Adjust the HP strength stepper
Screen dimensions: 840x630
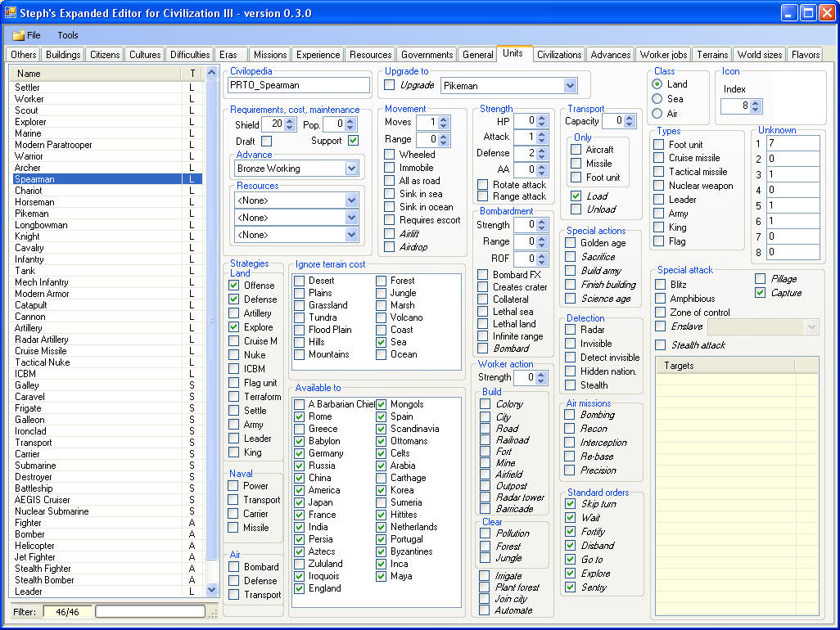click(x=542, y=121)
